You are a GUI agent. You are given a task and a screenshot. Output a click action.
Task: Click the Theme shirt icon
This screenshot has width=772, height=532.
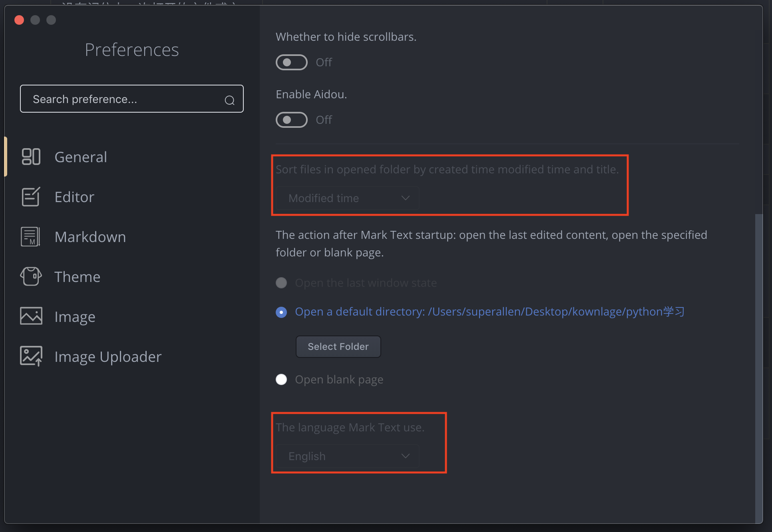click(31, 276)
